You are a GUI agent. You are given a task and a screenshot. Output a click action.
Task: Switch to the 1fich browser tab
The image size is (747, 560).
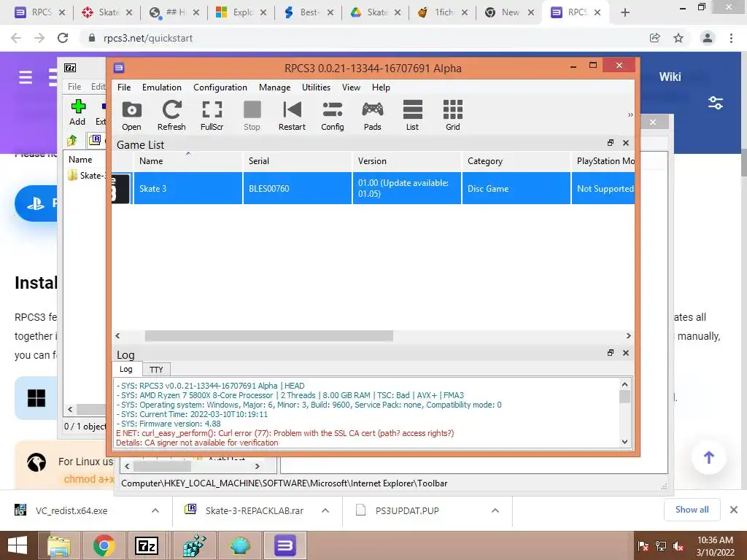pos(443,12)
